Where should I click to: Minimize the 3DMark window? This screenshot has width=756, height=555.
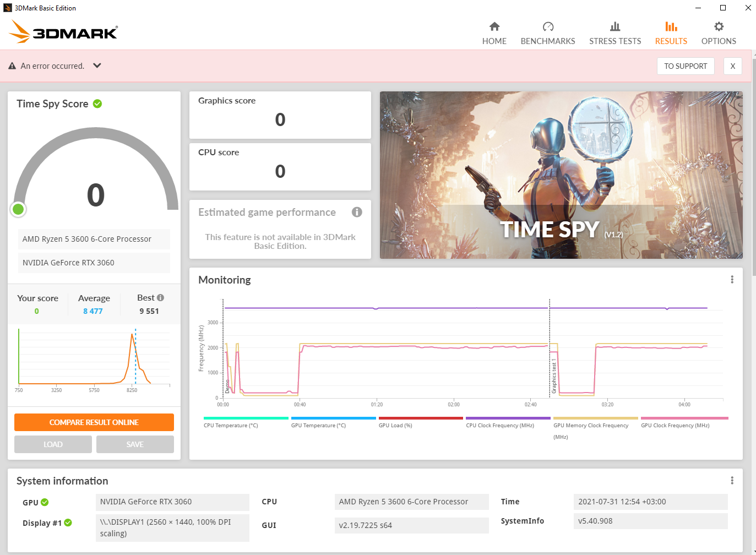(x=698, y=8)
